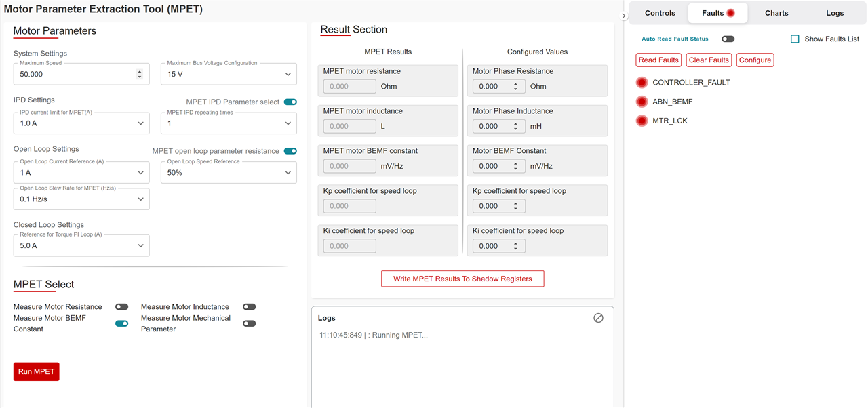Click the Maximum Speed spinner arrows
This screenshot has height=408, width=868.
click(x=140, y=75)
